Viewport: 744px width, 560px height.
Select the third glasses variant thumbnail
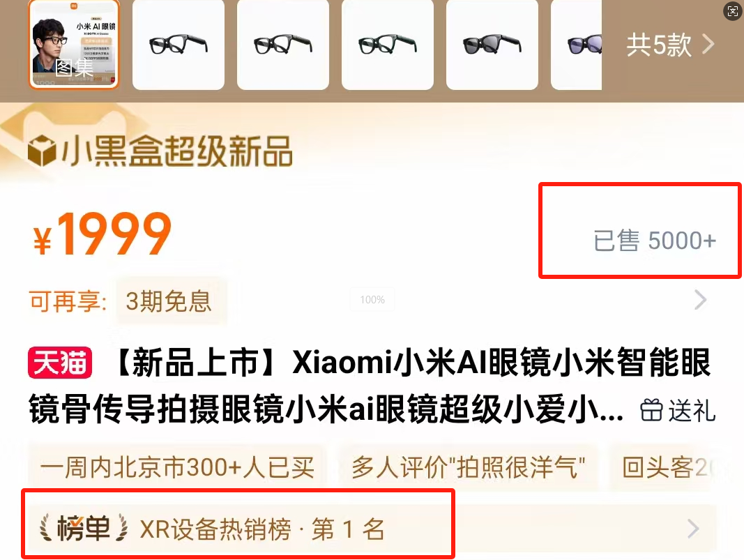(x=388, y=45)
